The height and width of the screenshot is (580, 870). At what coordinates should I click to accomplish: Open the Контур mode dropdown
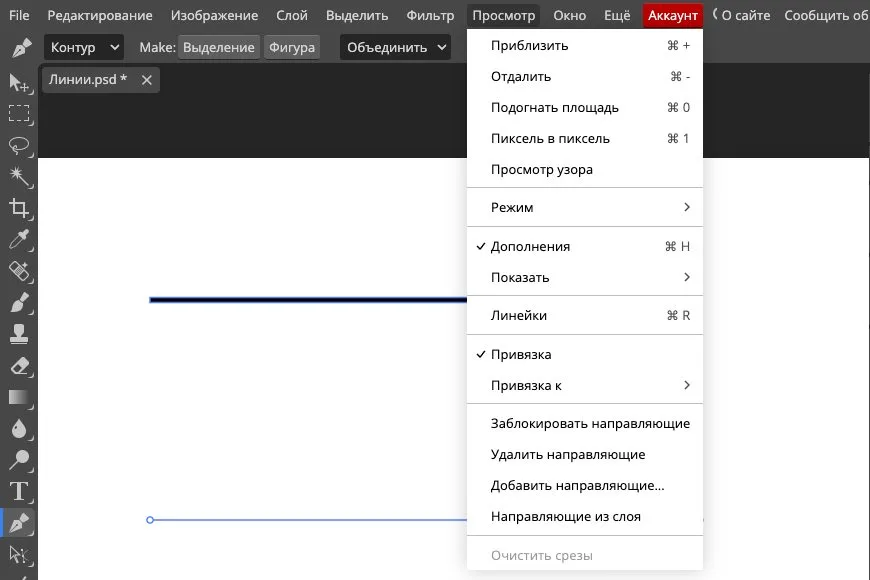pos(84,48)
